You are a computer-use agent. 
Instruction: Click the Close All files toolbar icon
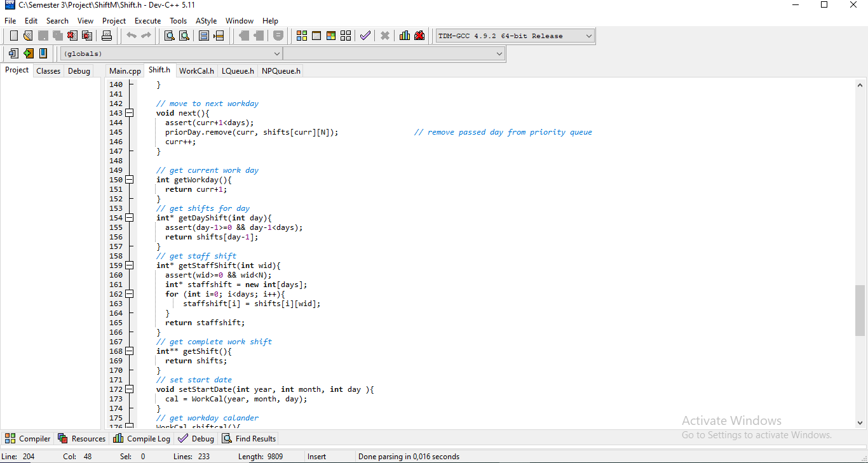point(87,36)
